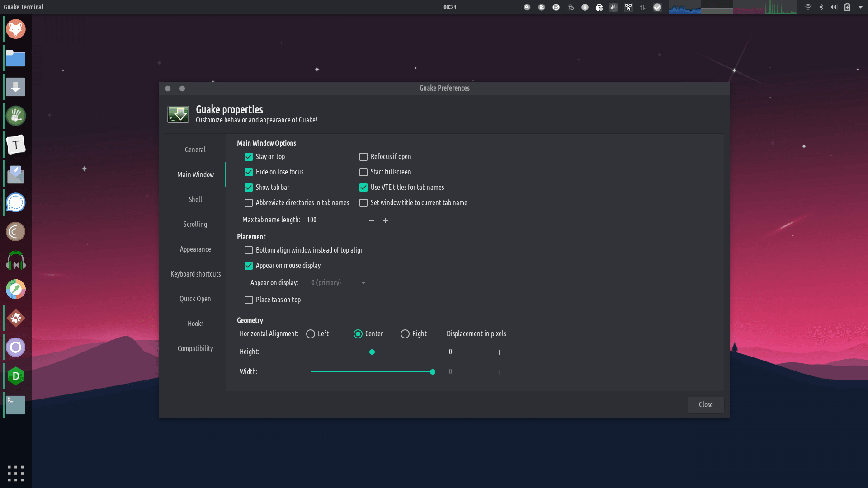Enable Bottom align window instead of top

249,250
